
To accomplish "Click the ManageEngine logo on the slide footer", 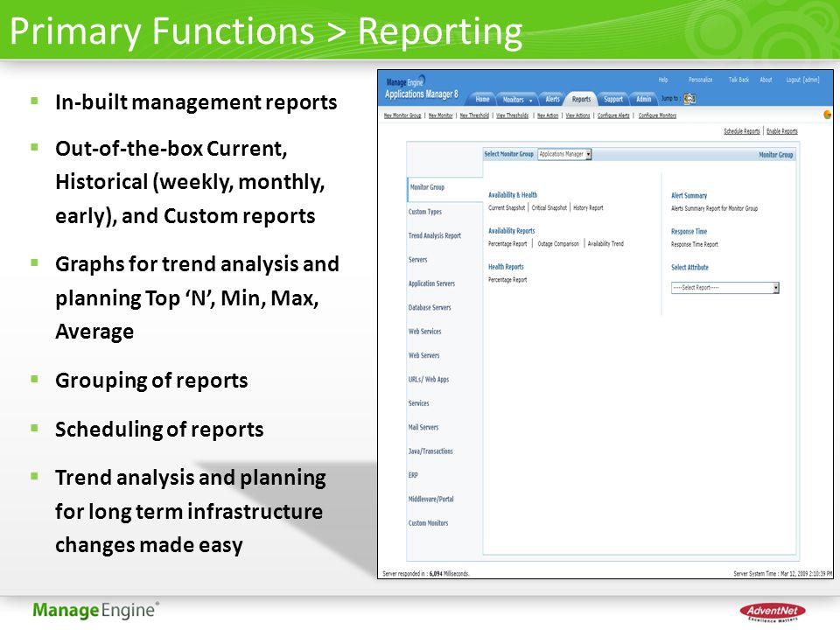I will tap(95, 610).
